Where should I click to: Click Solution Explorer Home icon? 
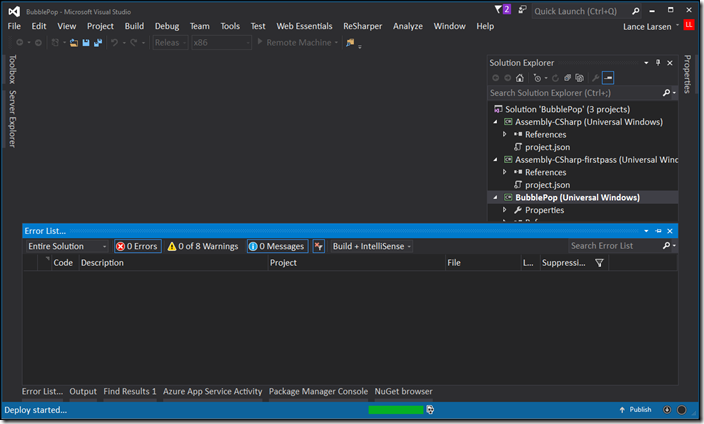pyautogui.click(x=519, y=78)
